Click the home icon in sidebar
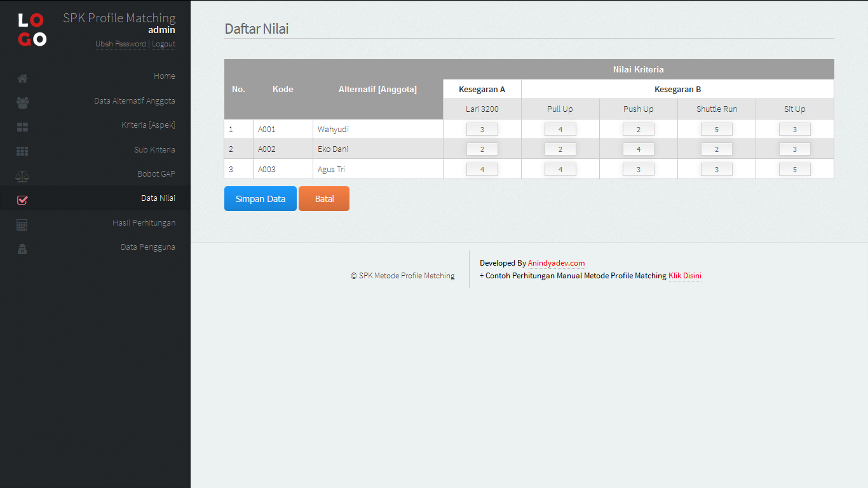 tap(22, 79)
